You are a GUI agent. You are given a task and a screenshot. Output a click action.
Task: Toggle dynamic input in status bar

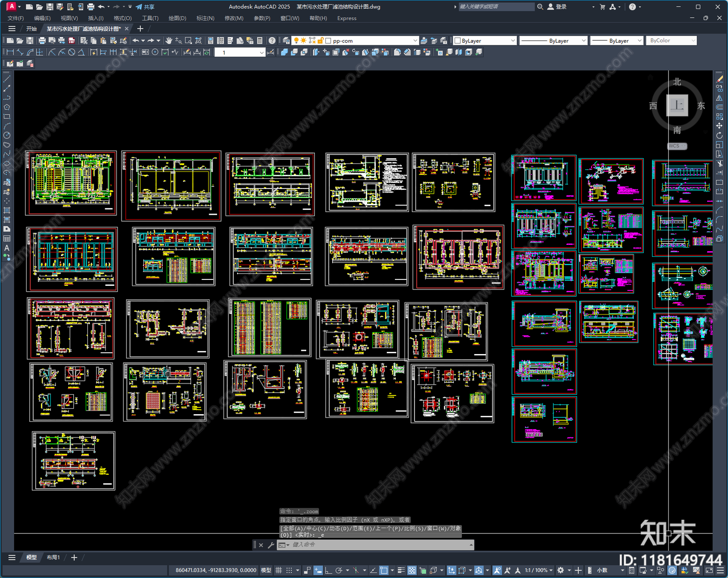(x=318, y=570)
